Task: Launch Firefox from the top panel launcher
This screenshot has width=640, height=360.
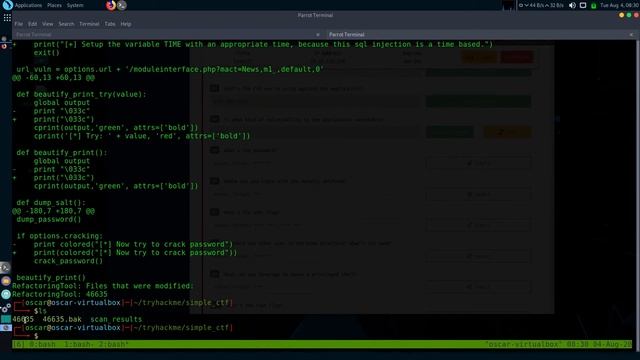Action: coord(111,5)
